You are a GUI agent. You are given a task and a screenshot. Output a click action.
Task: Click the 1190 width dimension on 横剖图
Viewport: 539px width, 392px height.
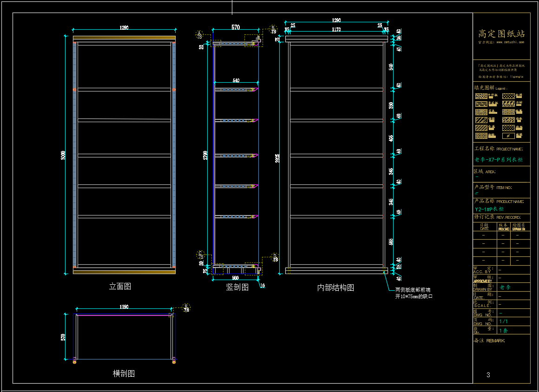click(x=124, y=307)
